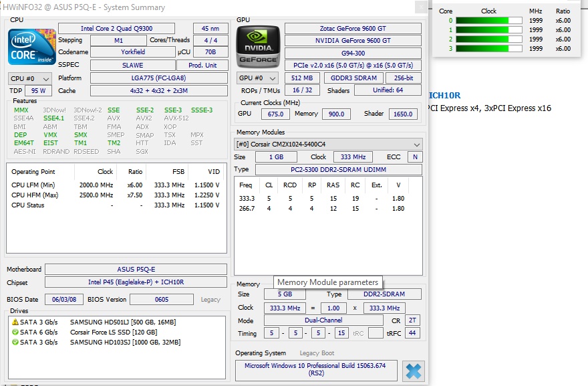The image size is (588, 386).
Task: Click the Stepping value M1
Action: coord(118,41)
